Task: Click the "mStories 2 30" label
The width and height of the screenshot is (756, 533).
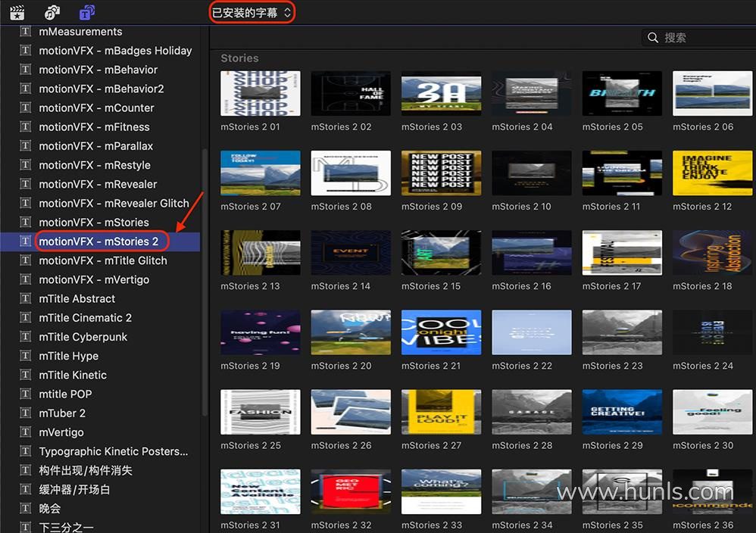Action: pos(703,446)
